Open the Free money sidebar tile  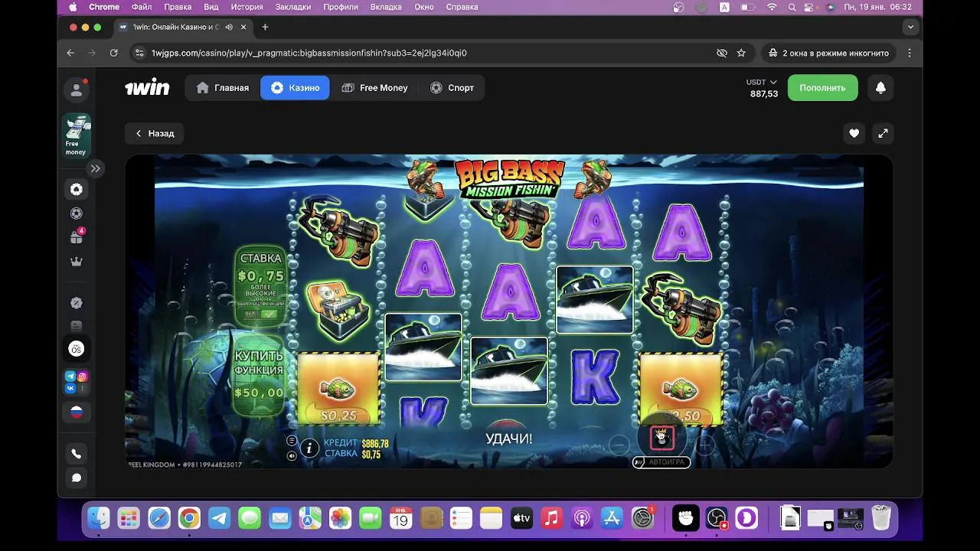76,135
